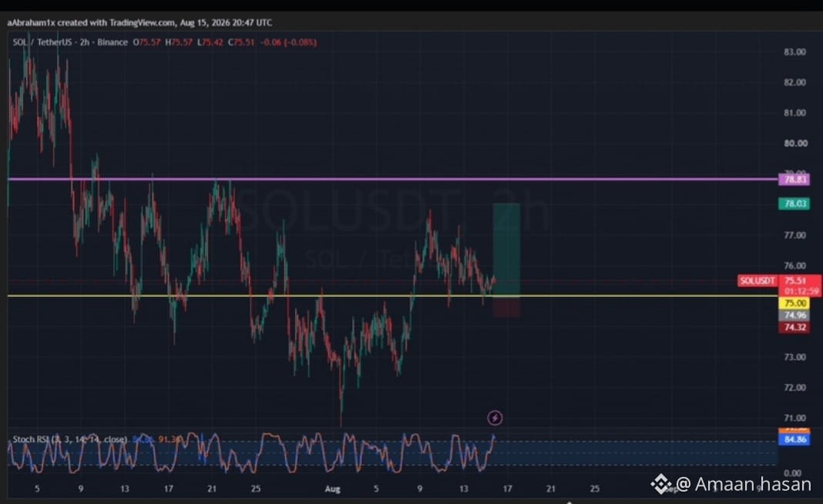Click the red stop-loss zone box
The height and width of the screenshot is (504, 823).
point(506,307)
